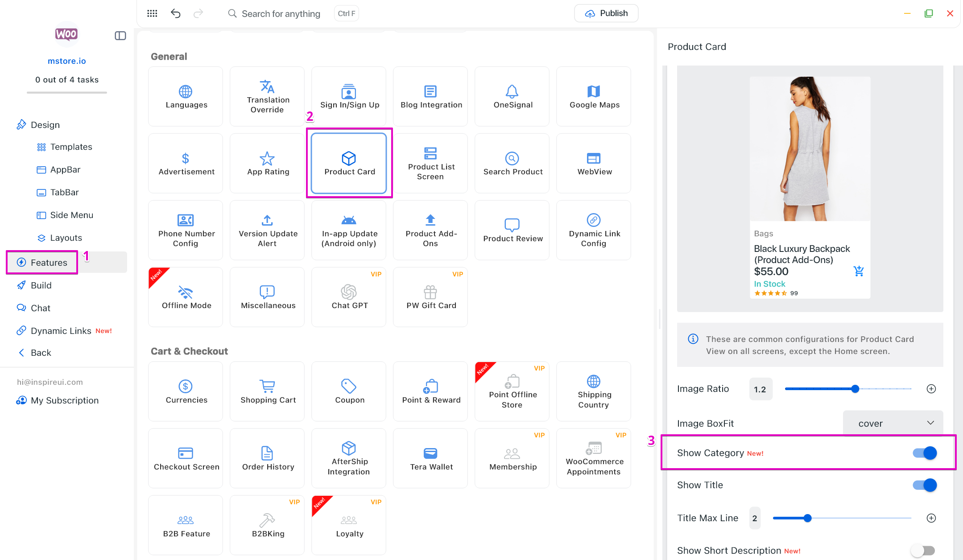Open the Google Maps feature
Image resolution: width=963 pixels, height=560 pixels.
(594, 96)
